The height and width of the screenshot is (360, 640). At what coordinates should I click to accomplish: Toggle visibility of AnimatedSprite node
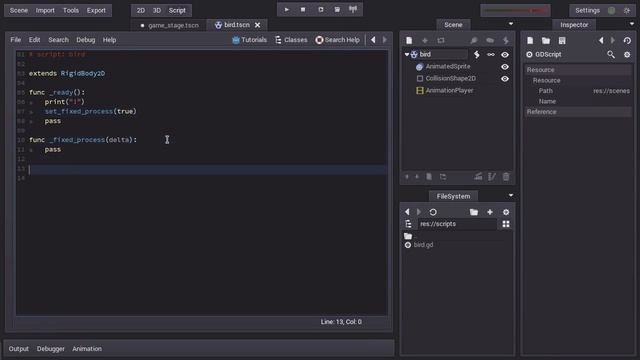point(505,67)
